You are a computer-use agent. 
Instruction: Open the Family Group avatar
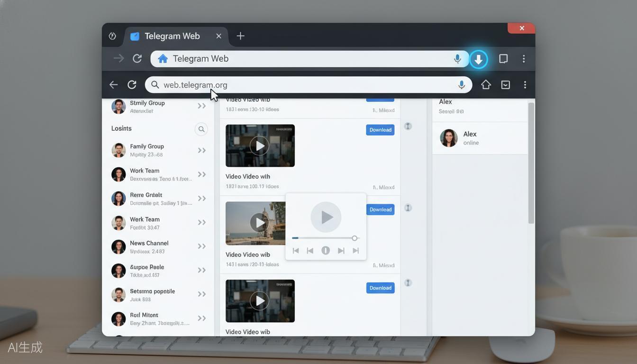click(x=118, y=150)
